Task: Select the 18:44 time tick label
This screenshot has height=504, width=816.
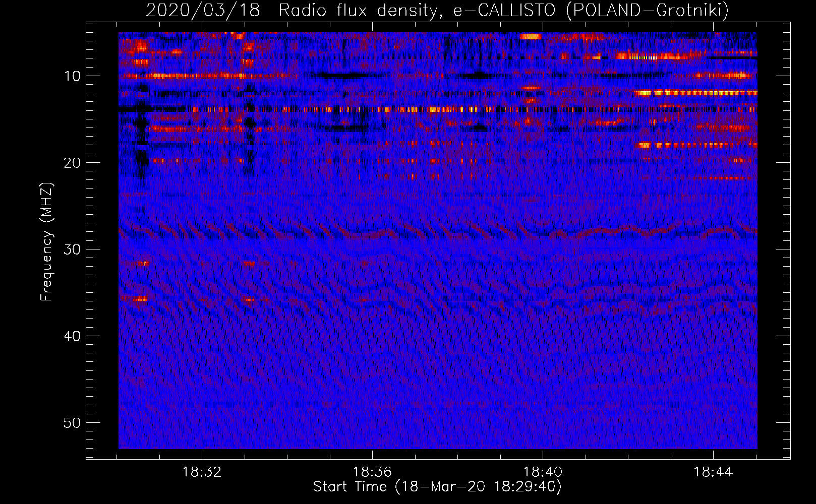Action: click(713, 472)
